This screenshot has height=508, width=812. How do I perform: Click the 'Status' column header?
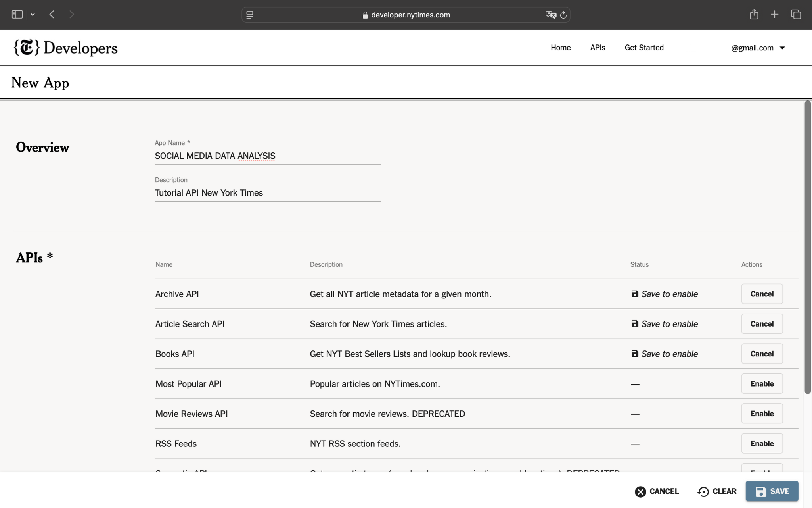point(639,264)
